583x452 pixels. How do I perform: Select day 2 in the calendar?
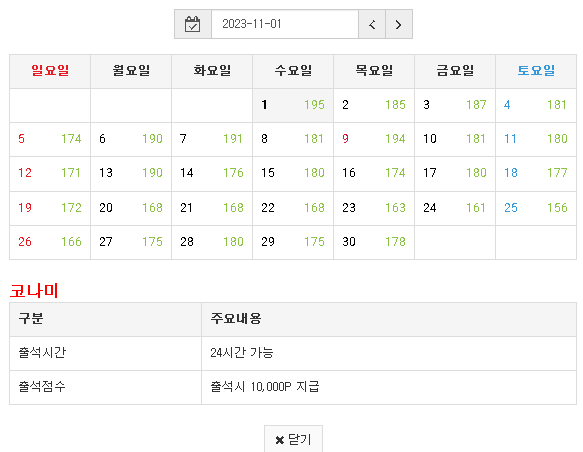pyautogui.click(x=345, y=105)
